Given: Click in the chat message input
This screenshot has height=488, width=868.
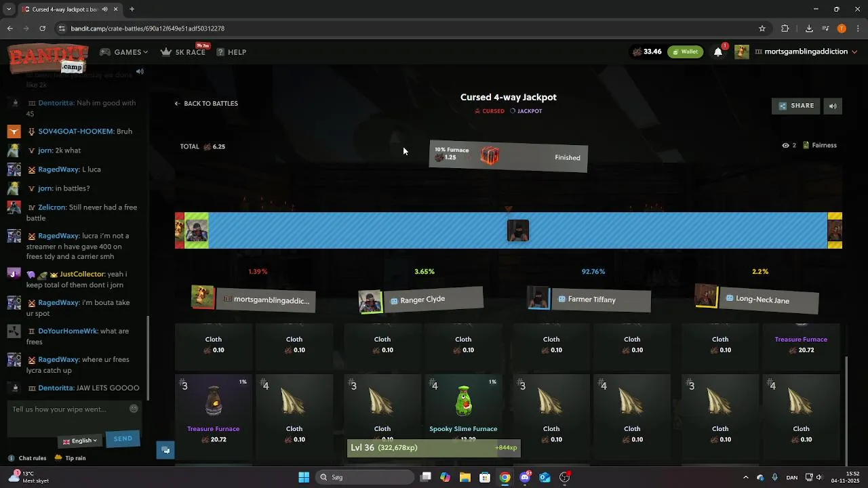Looking at the screenshot, I should (68, 409).
